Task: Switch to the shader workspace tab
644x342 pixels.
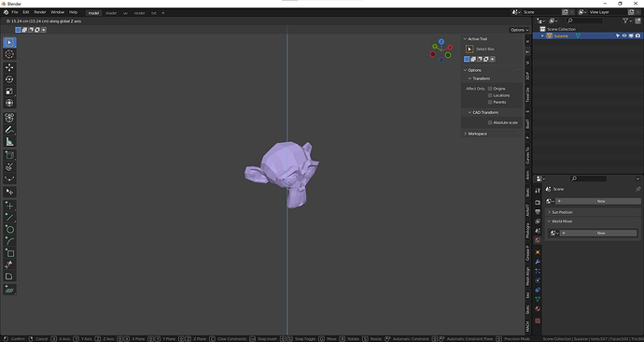Action: [x=111, y=13]
